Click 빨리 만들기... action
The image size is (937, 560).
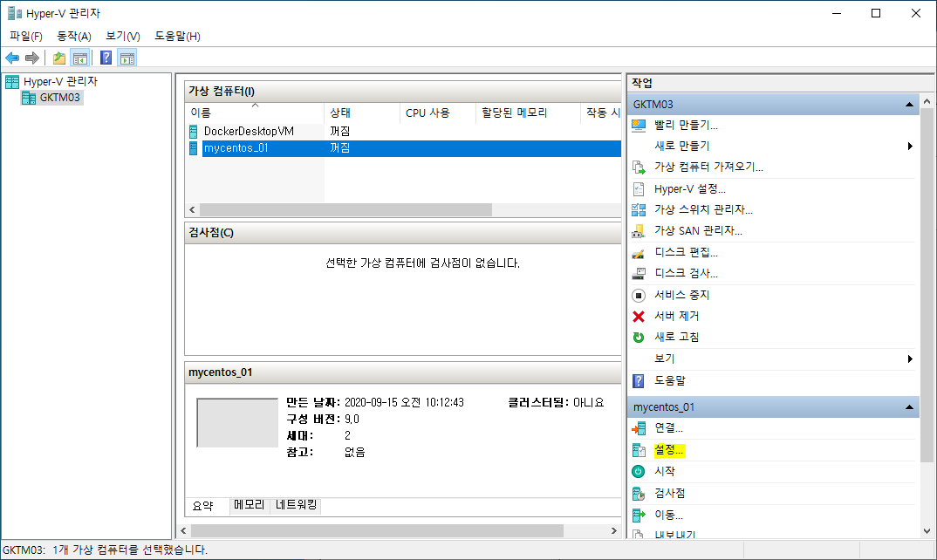point(686,126)
